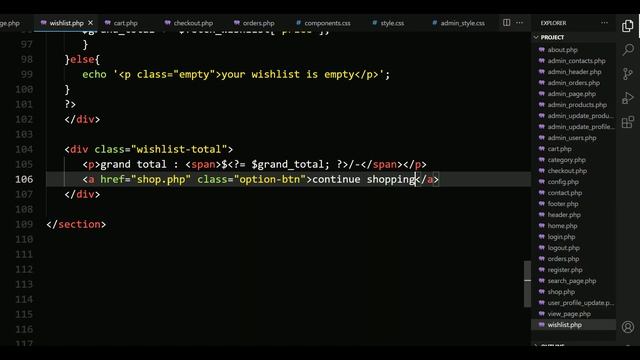Switch to the checkout.php tab
The image size is (640, 360).
[193, 23]
